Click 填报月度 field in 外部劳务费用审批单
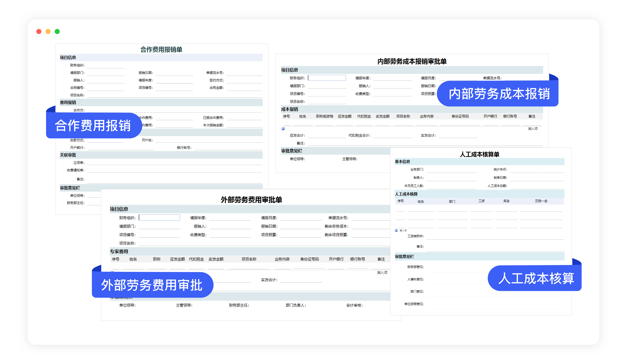 [301, 217]
